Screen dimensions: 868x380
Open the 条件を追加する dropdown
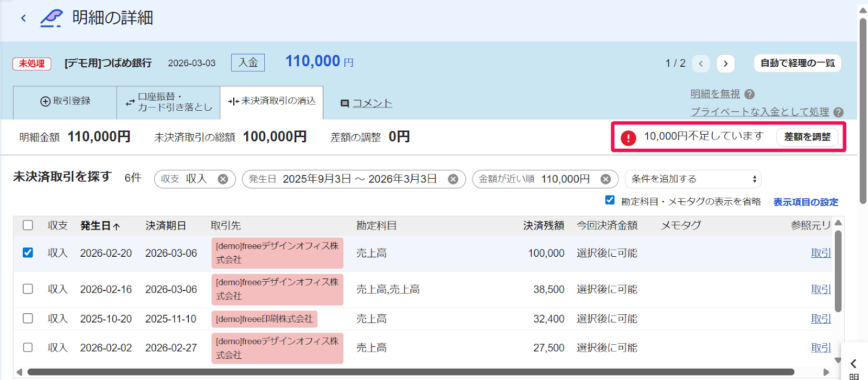tap(693, 179)
